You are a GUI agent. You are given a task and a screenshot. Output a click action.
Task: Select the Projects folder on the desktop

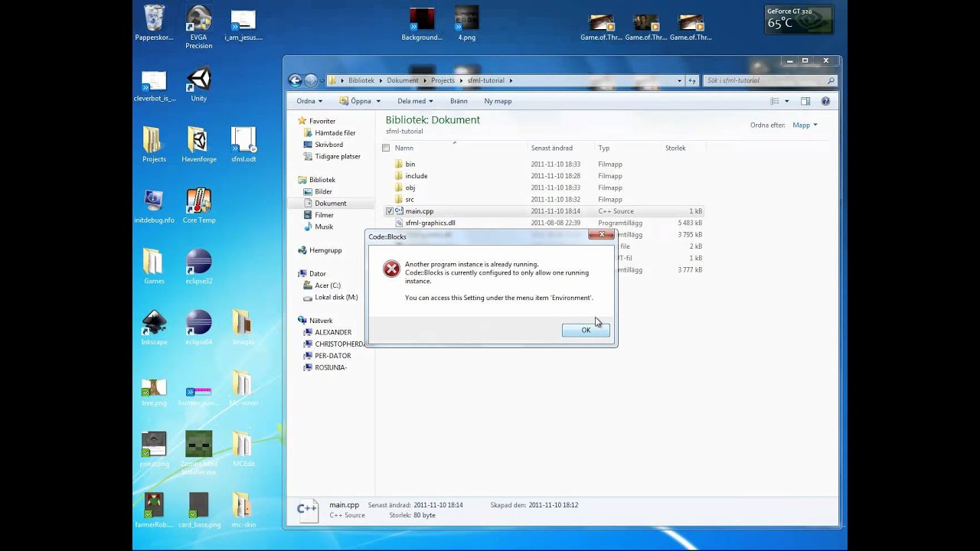coord(154,145)
